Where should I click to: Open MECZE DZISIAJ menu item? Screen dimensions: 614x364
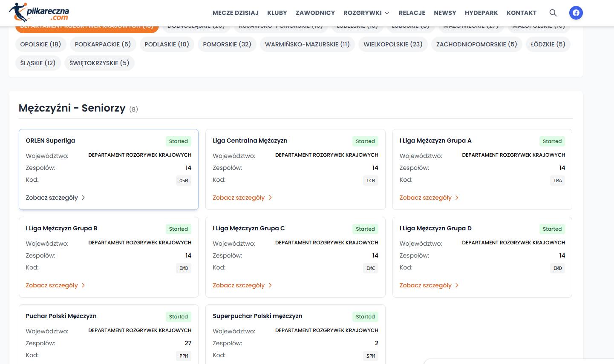tap(235, 13)
